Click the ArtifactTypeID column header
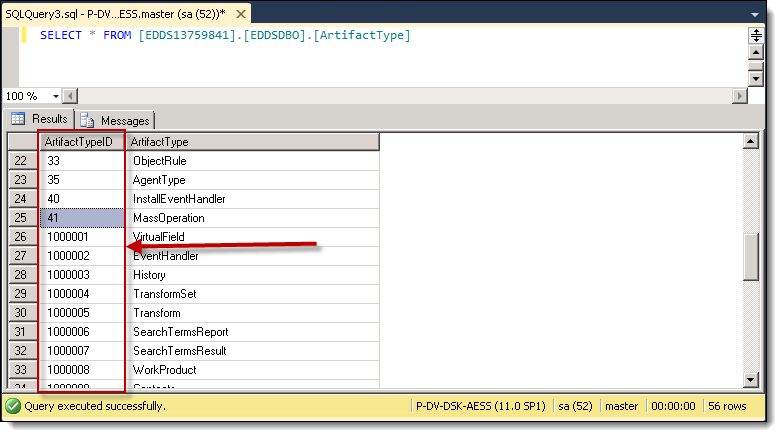Screen dimensions: 782x437 (82, 142)
